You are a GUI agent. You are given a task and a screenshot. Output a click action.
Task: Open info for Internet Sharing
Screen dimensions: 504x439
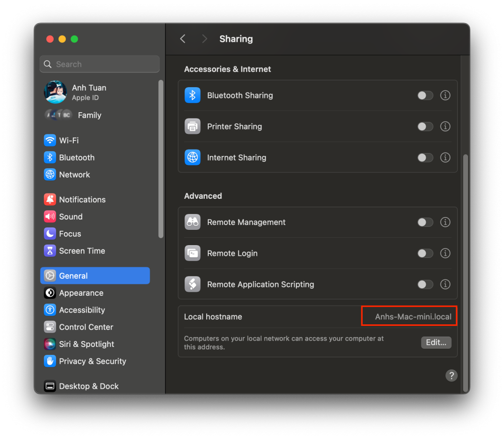[445, 157]
